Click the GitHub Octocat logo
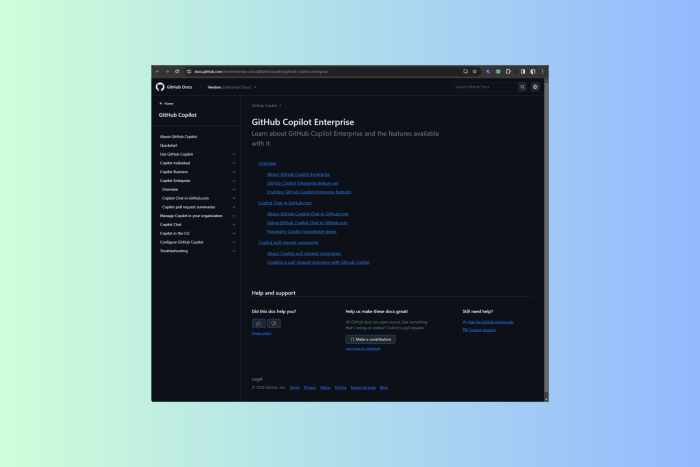 pos(160,87)
